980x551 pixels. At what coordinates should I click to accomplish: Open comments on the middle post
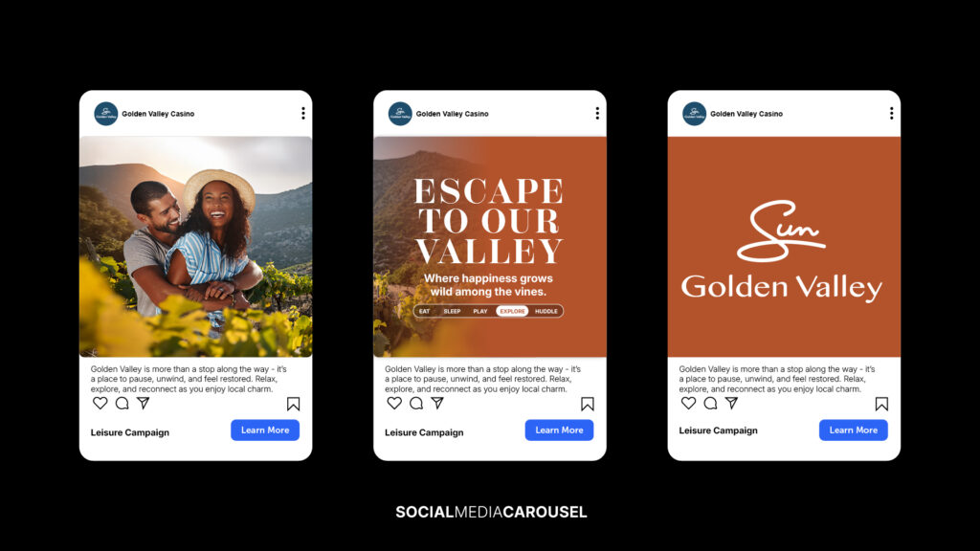pos(416,403)
